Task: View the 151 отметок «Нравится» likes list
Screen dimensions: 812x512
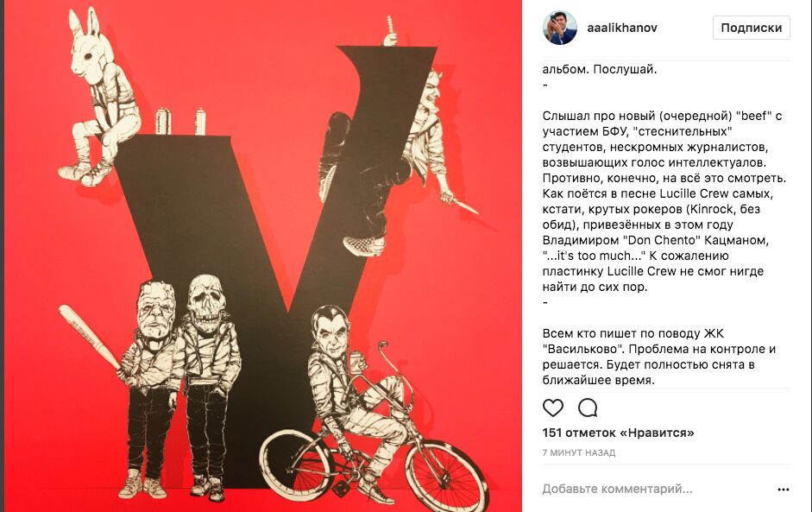Action: 619,433
